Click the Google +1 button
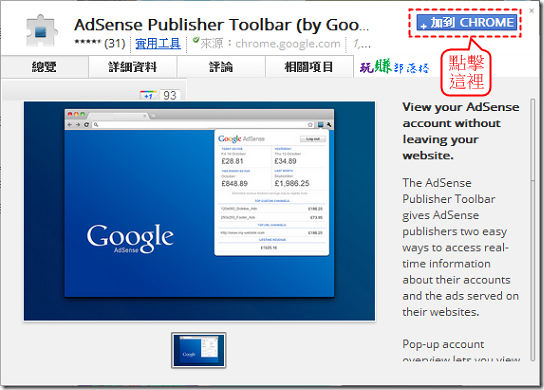This screenshot has width=544, height=390. tap(148, 95)
